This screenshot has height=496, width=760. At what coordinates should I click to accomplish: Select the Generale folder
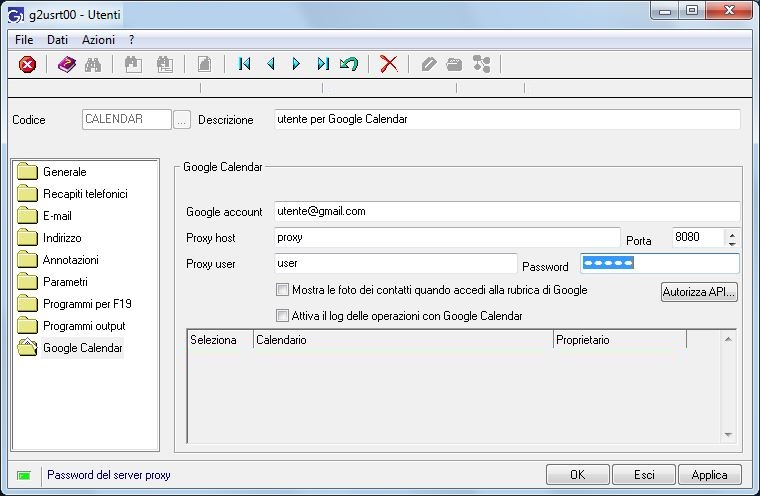tap(51, 172)
